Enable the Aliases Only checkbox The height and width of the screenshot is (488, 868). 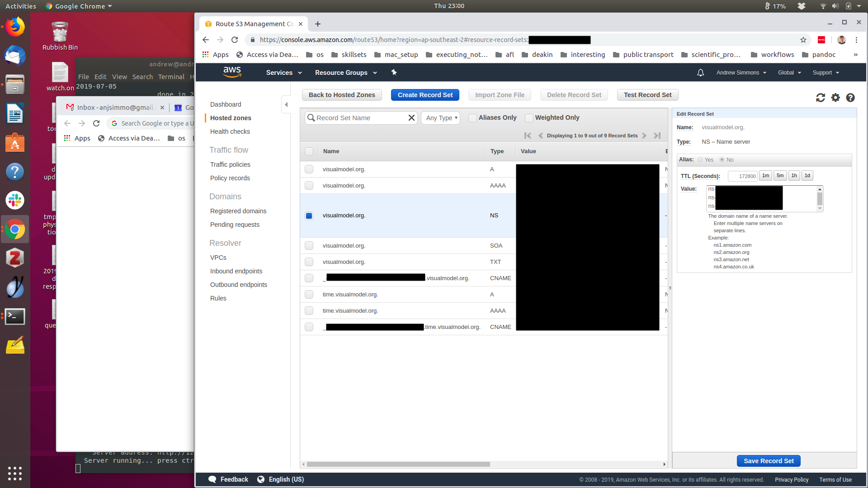click(x=472, y=118)
